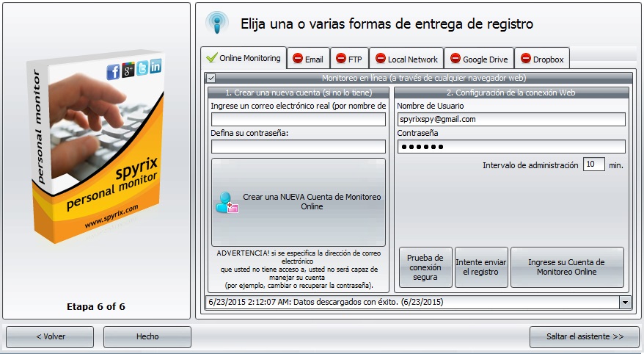Click Crear una NUEVA Cuenta de Monitoreo Online
The image size is (644, 354).
point(299,202)
